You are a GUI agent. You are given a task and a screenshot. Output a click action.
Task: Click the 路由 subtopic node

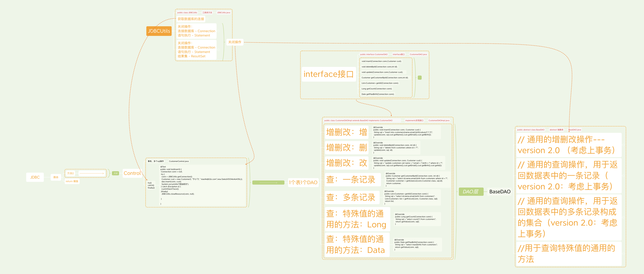56,177
